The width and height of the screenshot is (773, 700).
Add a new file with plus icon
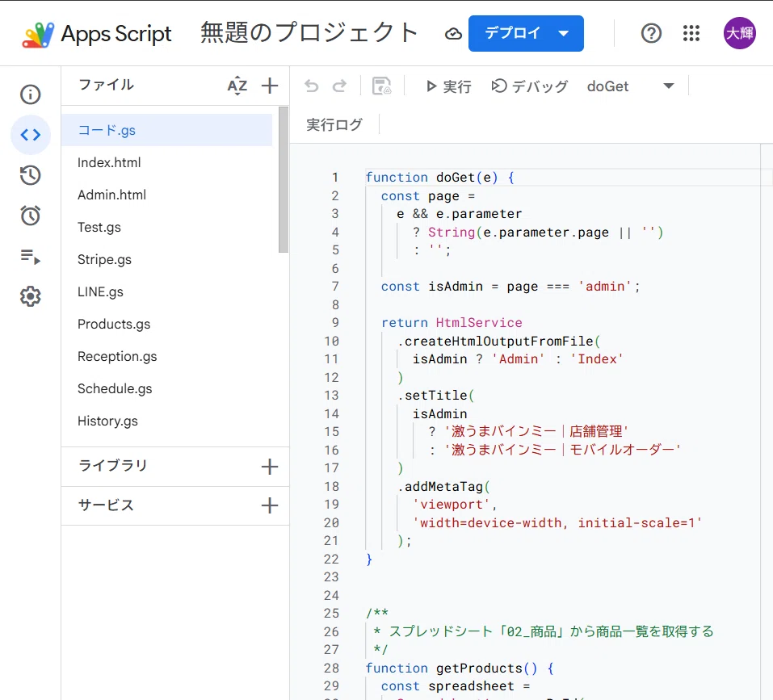(x=270, y=86)
